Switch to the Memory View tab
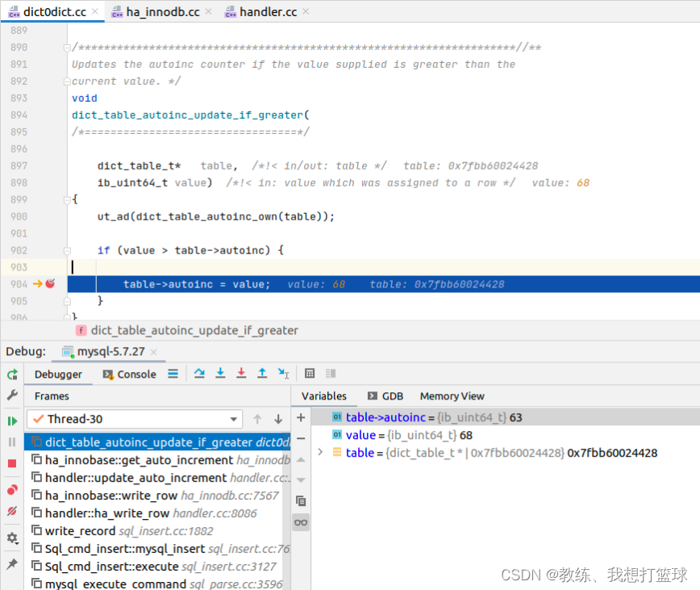This screenshot has height=590, width=700. click(x=452, y=396)
